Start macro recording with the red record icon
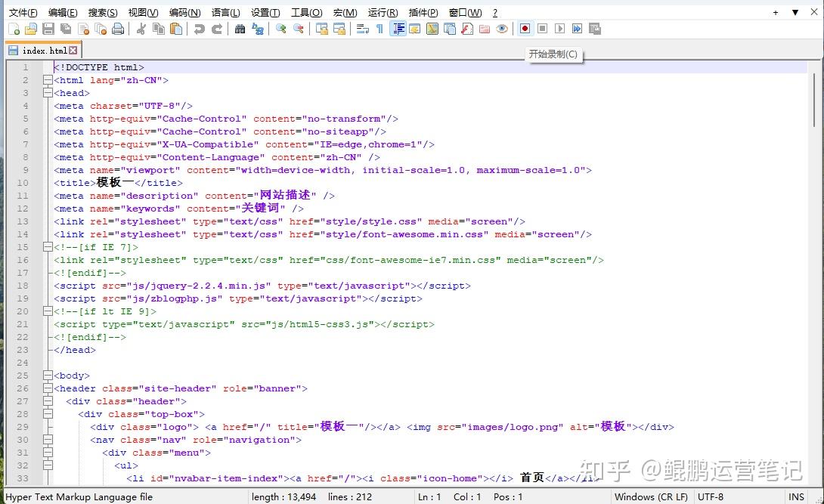The image size is (824, 504). pos(525,28)
